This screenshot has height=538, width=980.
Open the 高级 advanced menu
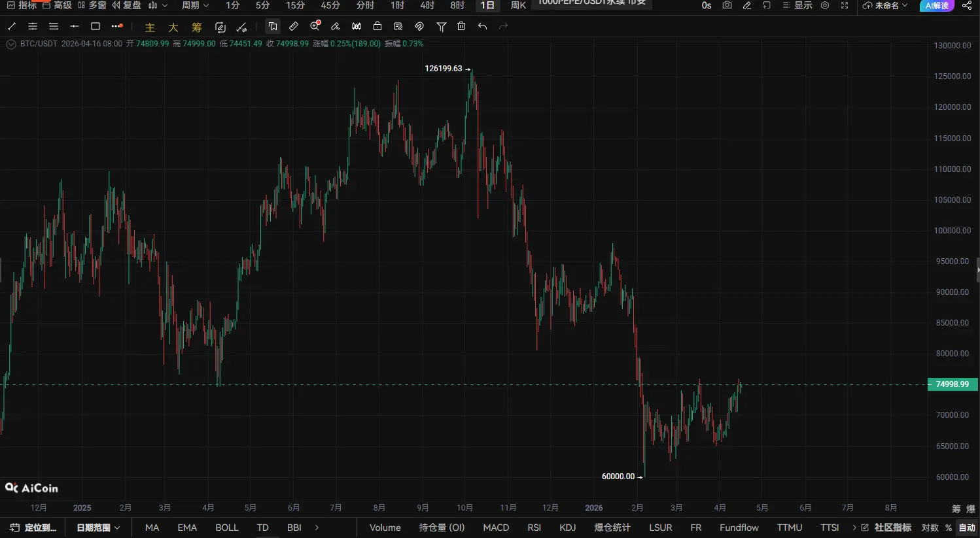[58, 5]
